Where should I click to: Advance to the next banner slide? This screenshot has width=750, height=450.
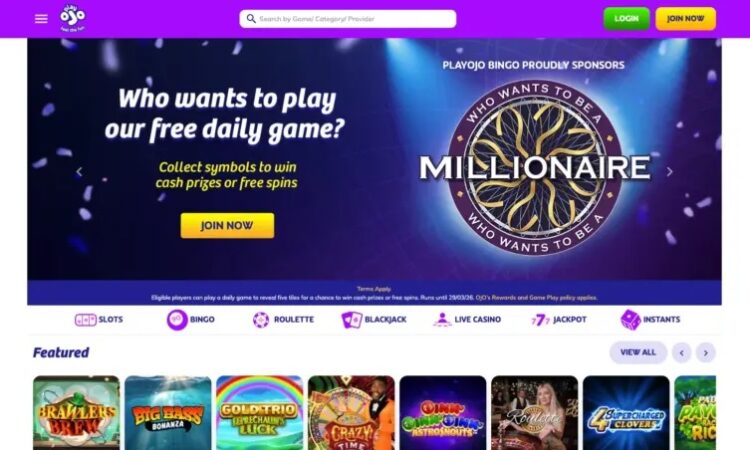coord(670,172)
